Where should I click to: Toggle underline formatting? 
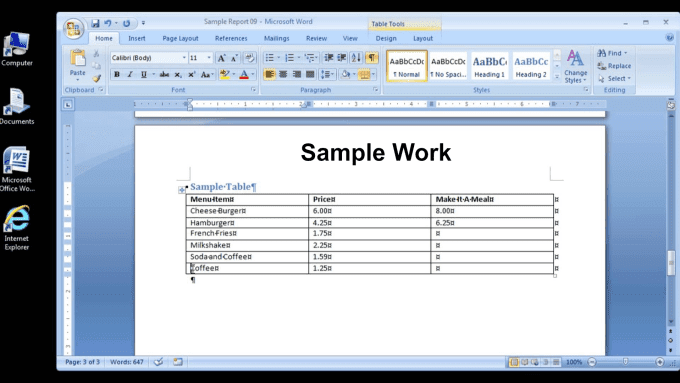144,75
